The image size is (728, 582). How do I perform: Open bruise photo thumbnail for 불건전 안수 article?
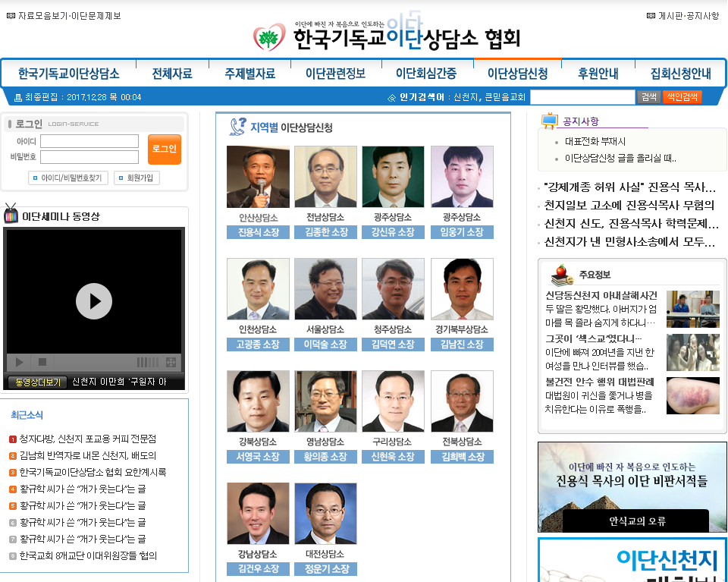coord(692,395)
